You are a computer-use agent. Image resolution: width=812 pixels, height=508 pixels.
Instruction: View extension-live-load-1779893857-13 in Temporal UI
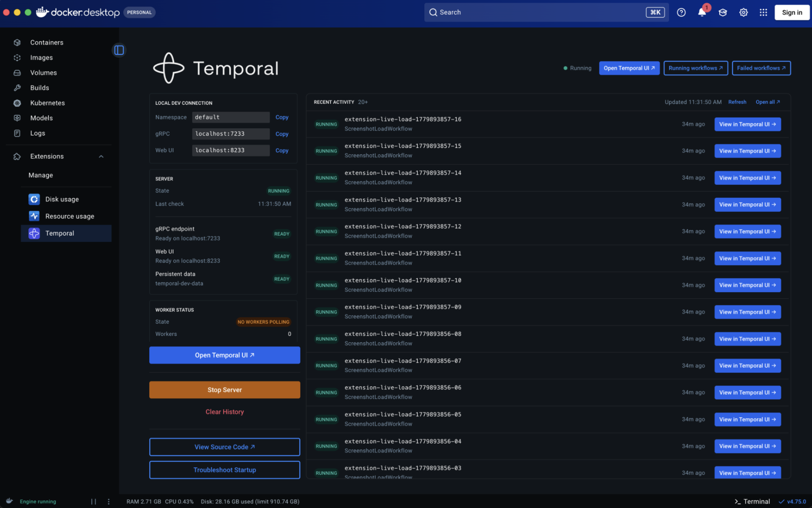pos(747,205)
